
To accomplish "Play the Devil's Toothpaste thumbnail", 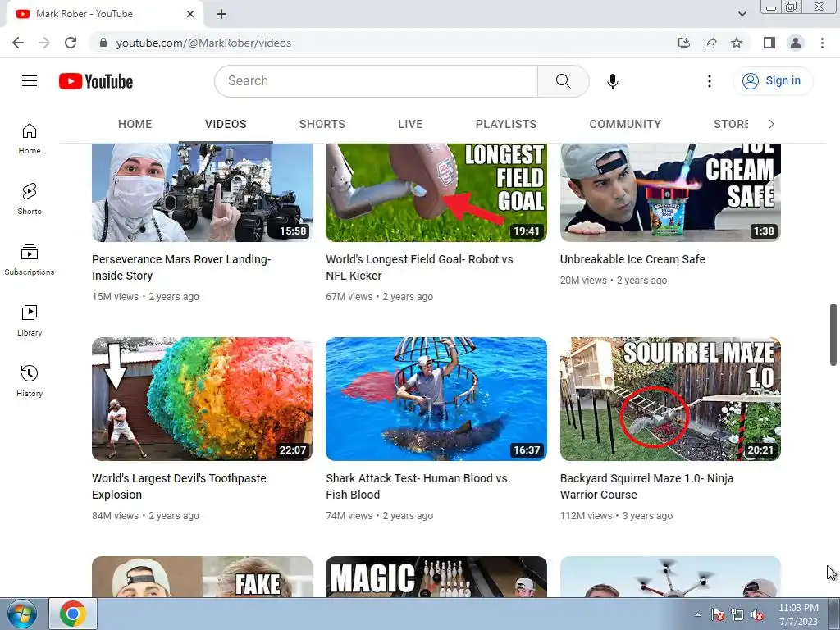I will (202, 399).
